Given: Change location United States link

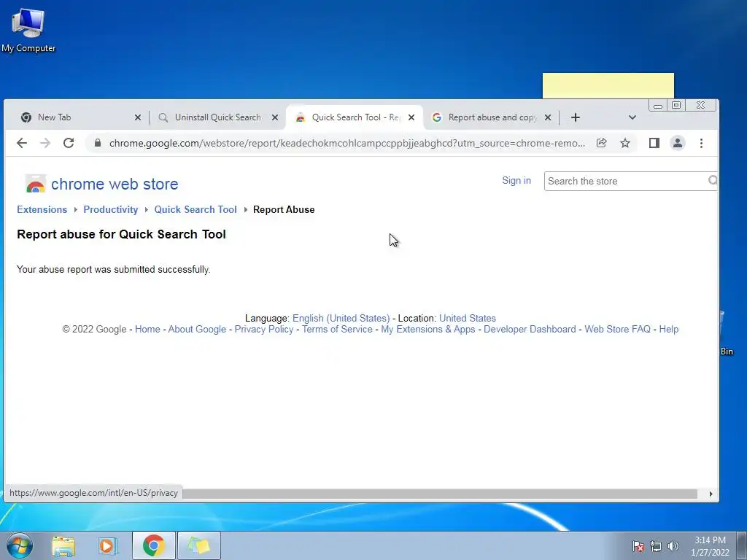Looking at the screenshot, I should [x=468, y=318].
